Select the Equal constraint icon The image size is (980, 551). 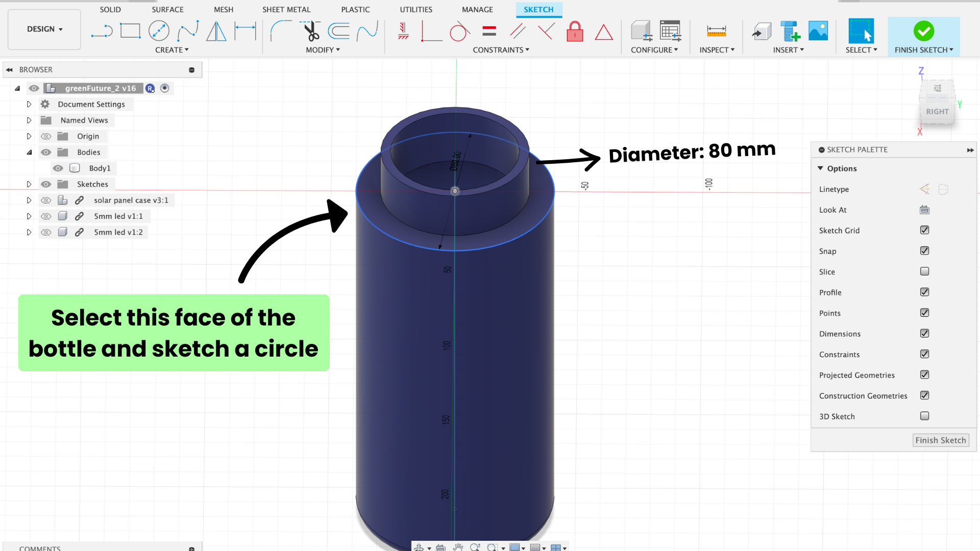tap(489, 31)
